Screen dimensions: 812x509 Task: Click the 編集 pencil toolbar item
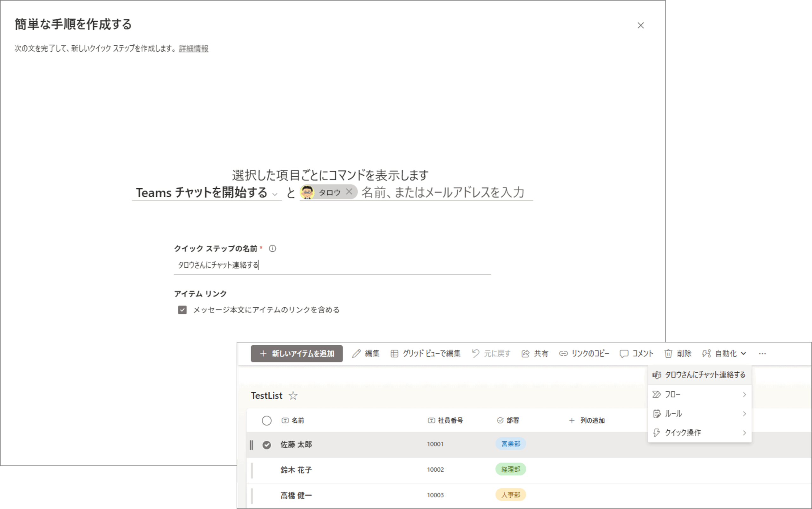click(366, 354)
